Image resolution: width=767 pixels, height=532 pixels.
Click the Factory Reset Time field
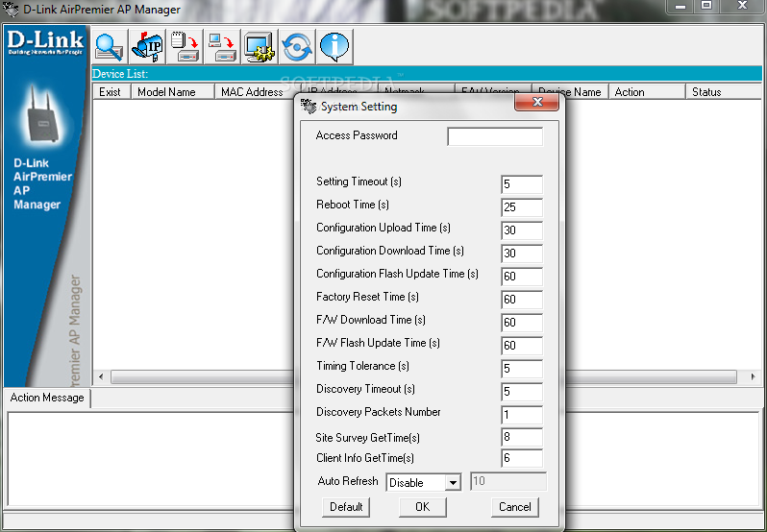coord(522,300)
